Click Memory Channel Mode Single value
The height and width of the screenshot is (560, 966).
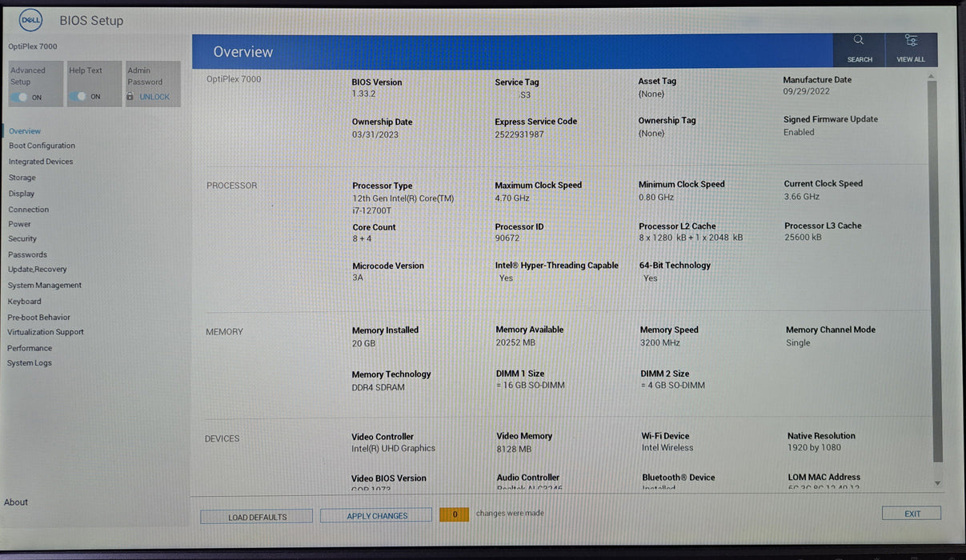798,342
